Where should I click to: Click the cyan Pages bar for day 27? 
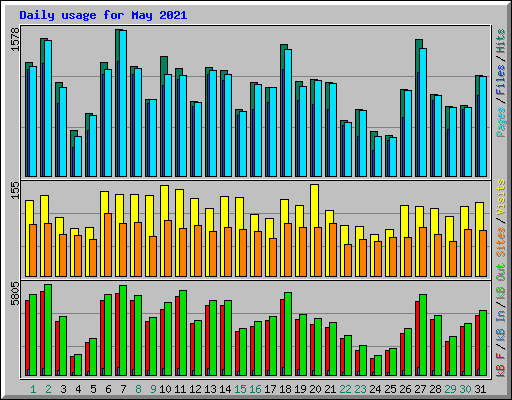pos(423,112)
